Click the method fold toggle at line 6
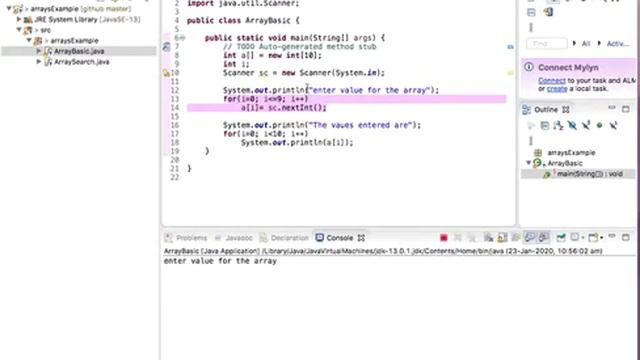Image resolution: width=640 pixels, height=360 pixels. coord(182,38)
